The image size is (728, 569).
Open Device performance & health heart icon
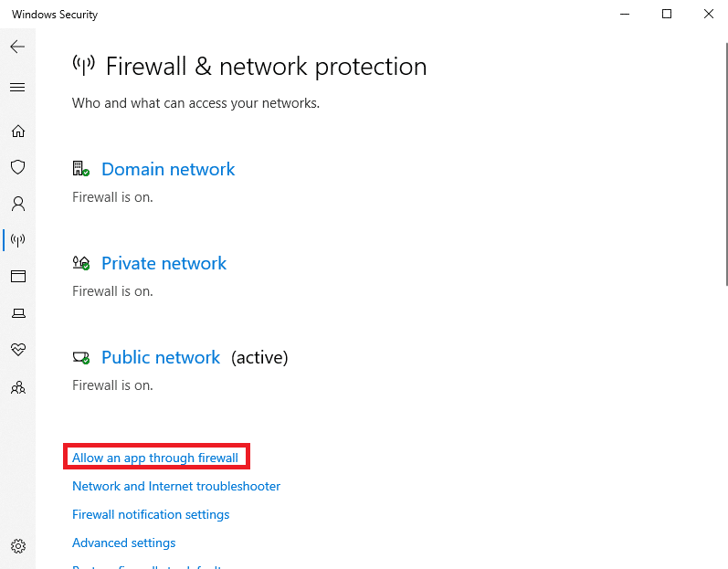tap(18, 350)
